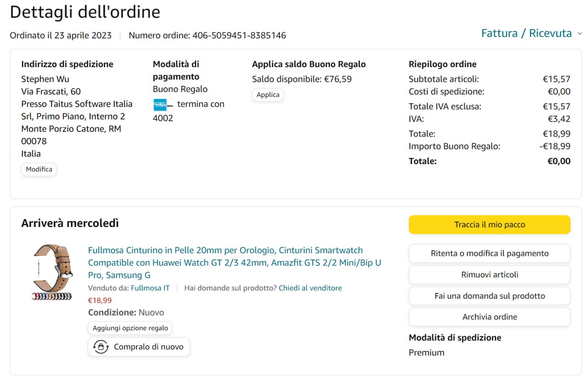This screenshot has height=385, width=588.
Task: Click the buy-again cart icon
Action: 101,347
